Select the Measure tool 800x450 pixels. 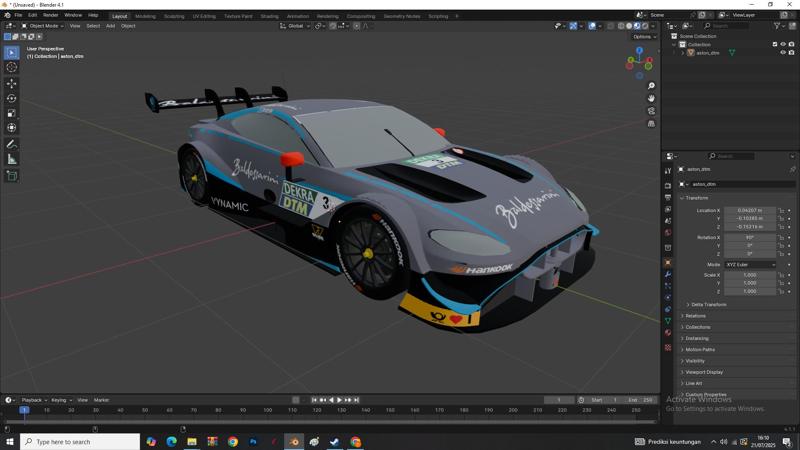click(x=12, y=160)
